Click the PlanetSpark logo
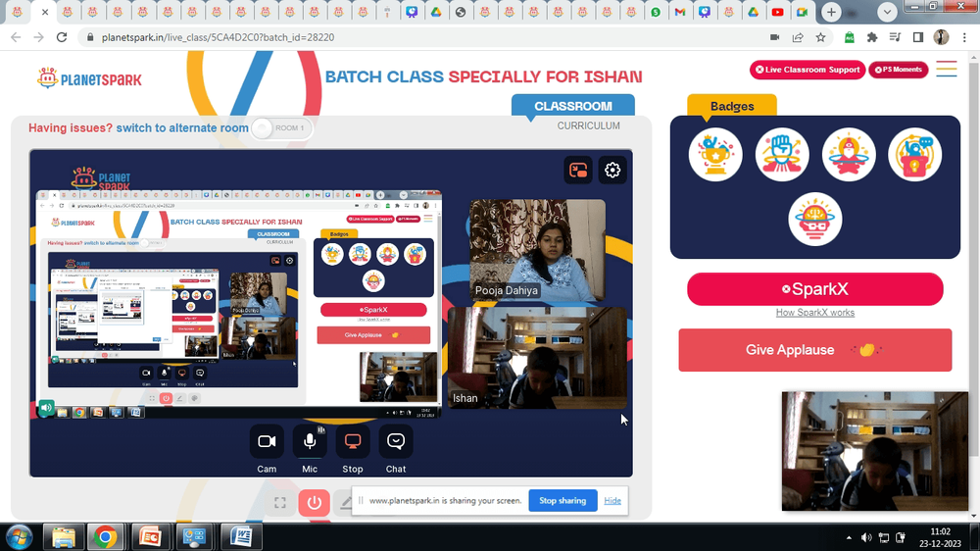The image size is (980, 551). click(x=89, y=78)
